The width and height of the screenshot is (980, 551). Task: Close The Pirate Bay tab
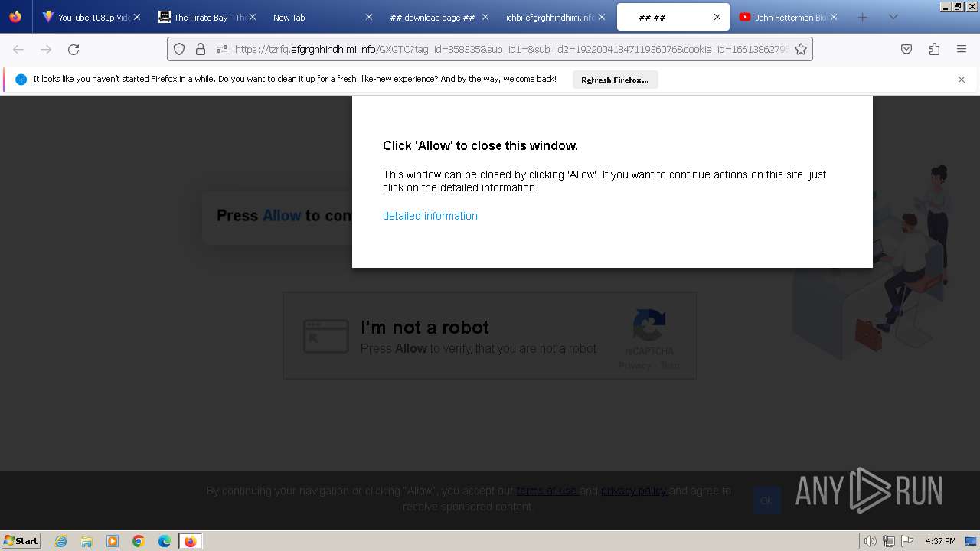coord(253,17)
